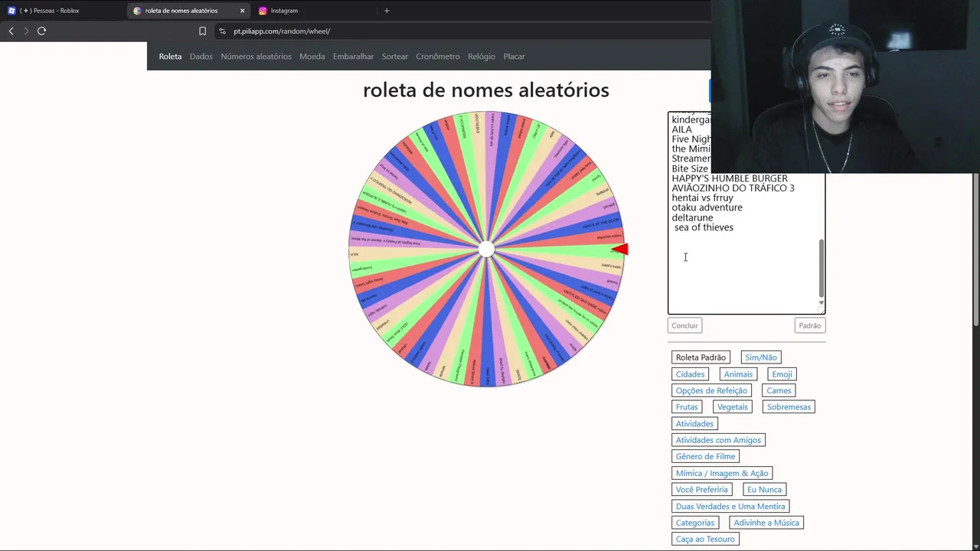Click 'AVIÃOZINHO DO TRÁFICO 3' line
This screenshot has width=980, height=551.
tap(733, 187)
